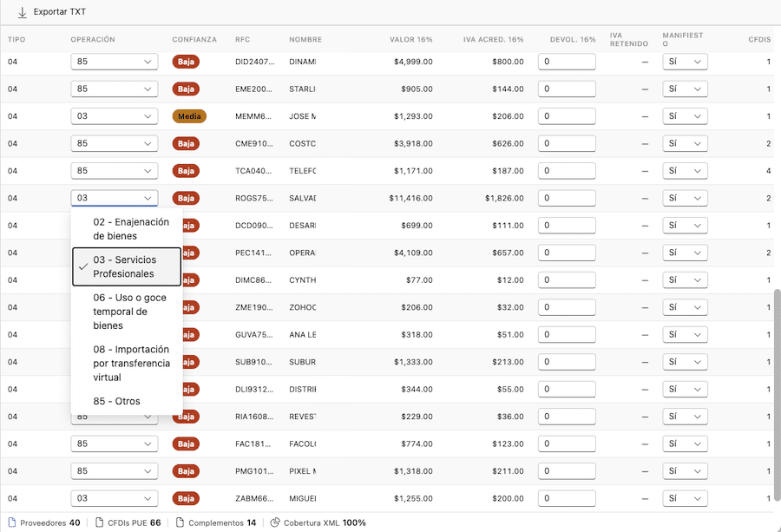Click the Baja badge for ROGS75 row
The height and width of the screenshot is (532, 781).
(186, 198)
